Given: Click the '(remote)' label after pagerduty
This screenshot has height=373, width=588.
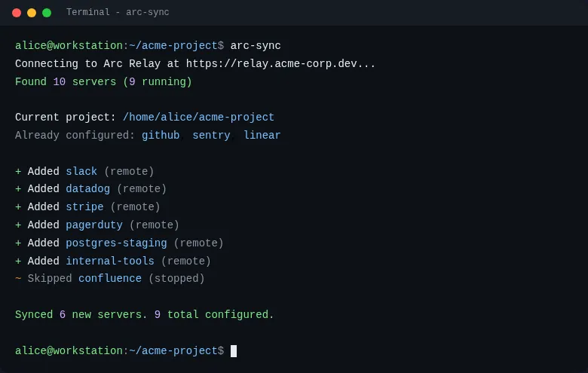Looking at the screenshot, I should click(x=154, y=225).
